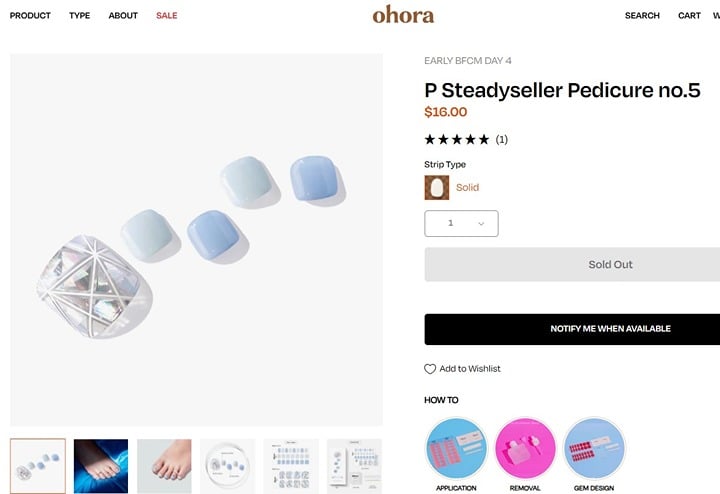Open the TYPE menu
Screen dimensions: 720x494
pyautogui.click(x=79, y=15)
